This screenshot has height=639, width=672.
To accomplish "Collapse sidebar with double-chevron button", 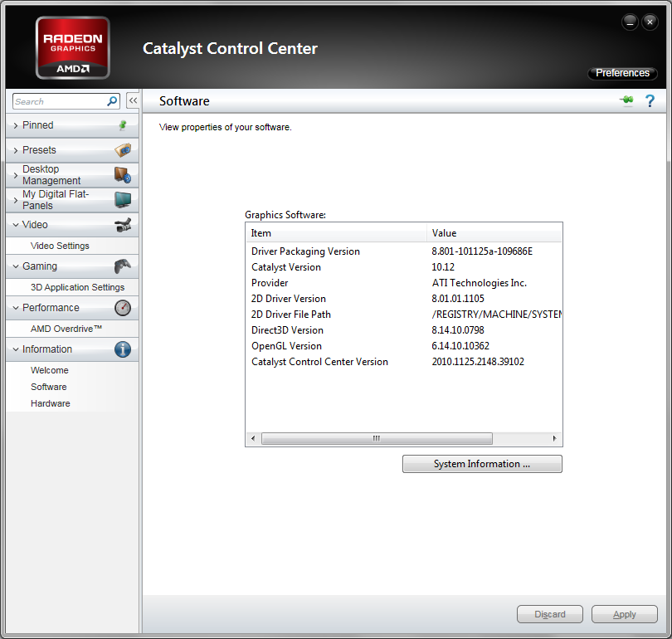I will coord(134,100).
